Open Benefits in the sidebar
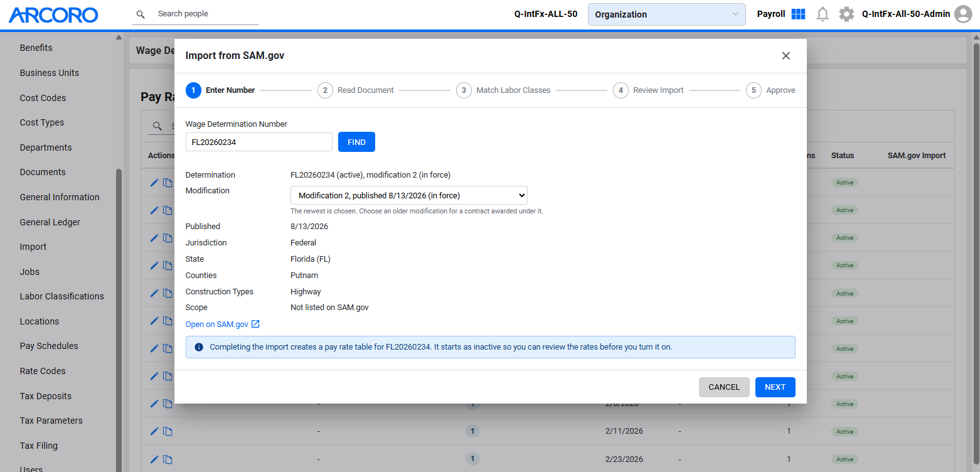980x472 pixels. [x=36, y=48]
